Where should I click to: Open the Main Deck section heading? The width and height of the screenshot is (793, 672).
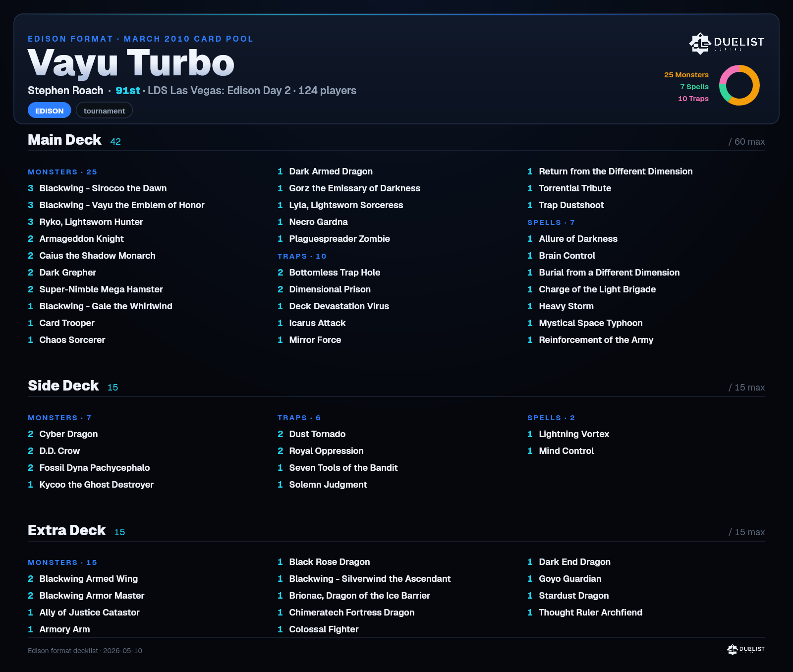(64, 140)
